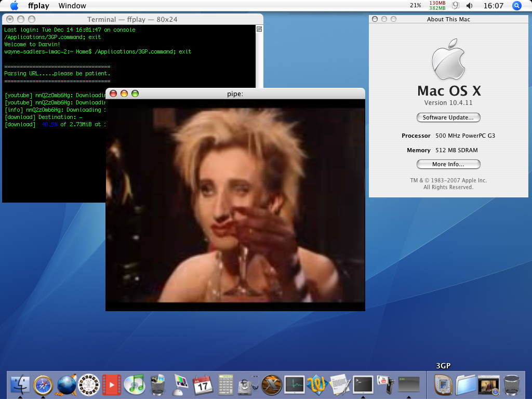The image size is (532, 399).
Task: Open the iMac color-bars display icon
Action: tap(180, 385)
